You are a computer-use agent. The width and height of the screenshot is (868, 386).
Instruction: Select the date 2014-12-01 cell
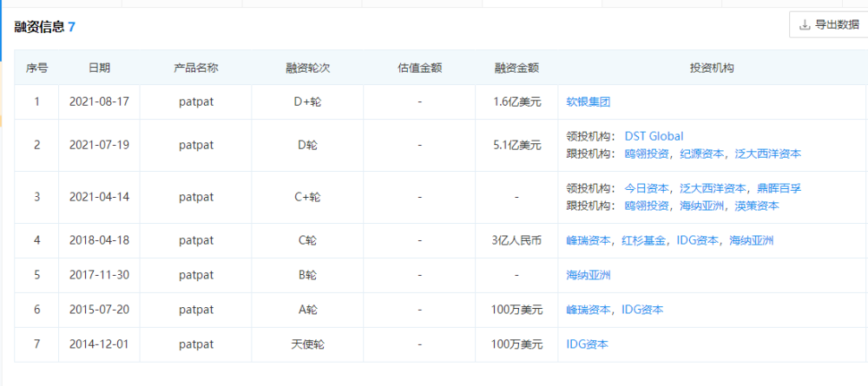99,344
